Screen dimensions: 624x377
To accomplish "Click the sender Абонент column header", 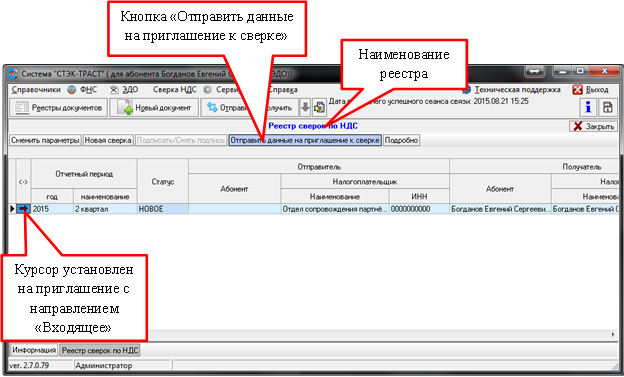I will 234,189.
